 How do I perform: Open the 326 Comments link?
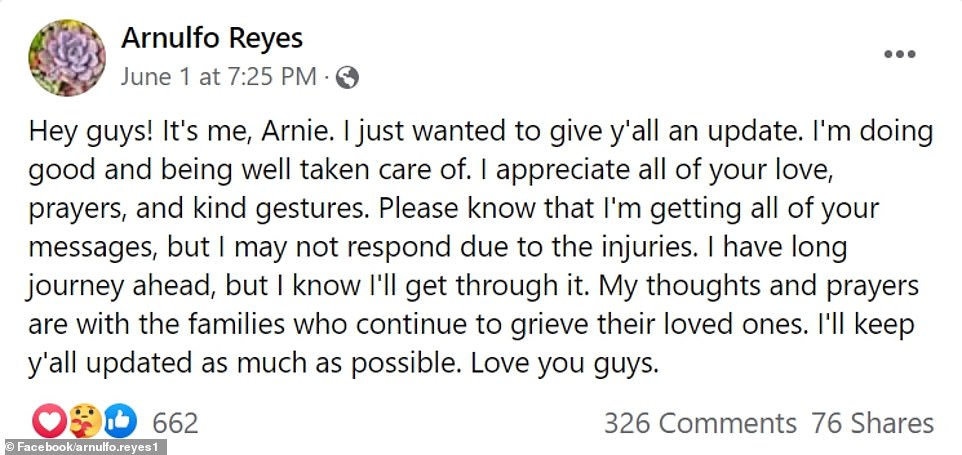tap(699, 422)
